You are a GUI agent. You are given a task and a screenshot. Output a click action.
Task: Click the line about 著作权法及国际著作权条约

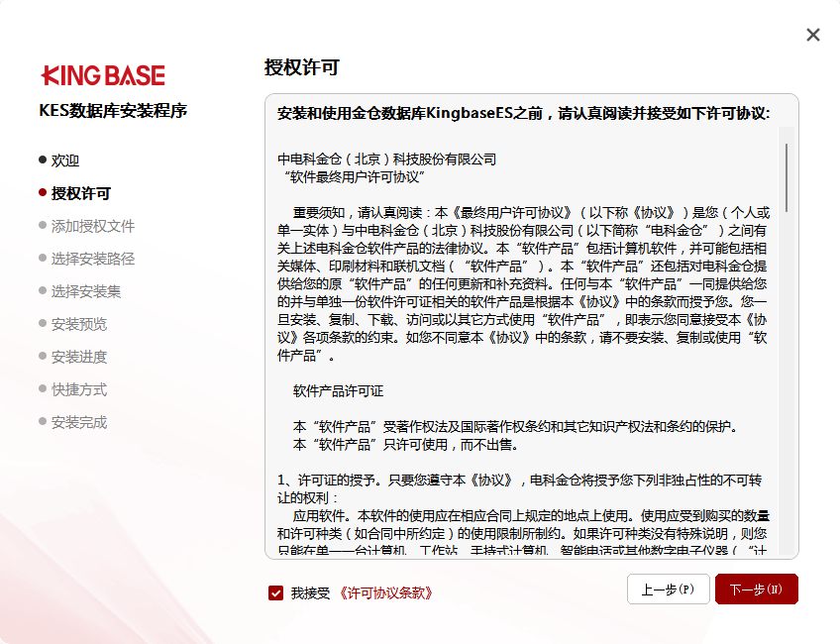(x=515, y=427)
